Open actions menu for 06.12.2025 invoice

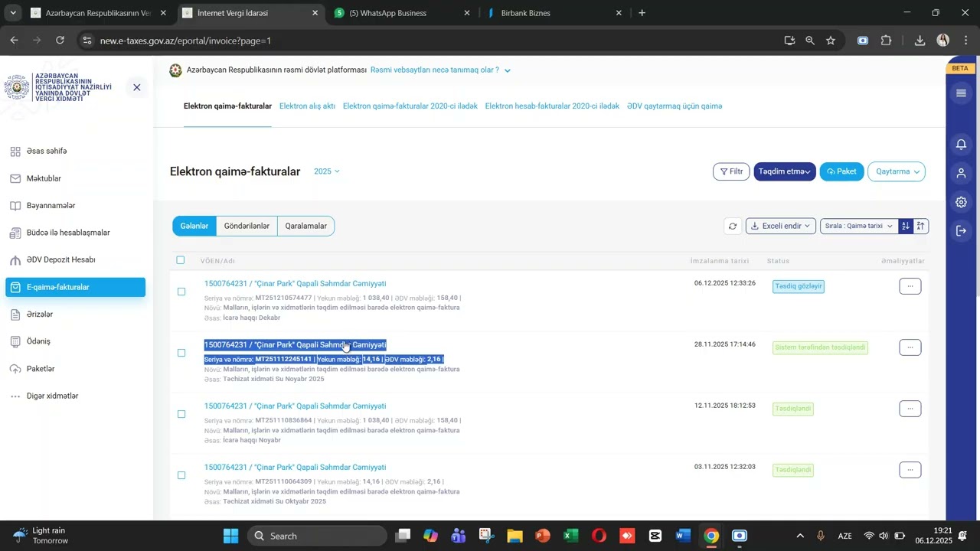910,286
